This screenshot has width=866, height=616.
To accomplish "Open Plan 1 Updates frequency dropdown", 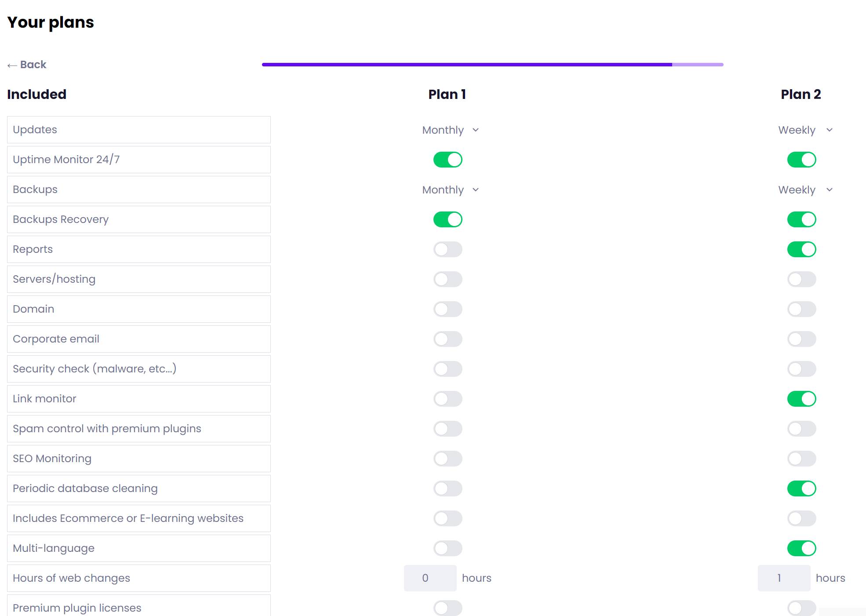I will click(450, 130).
